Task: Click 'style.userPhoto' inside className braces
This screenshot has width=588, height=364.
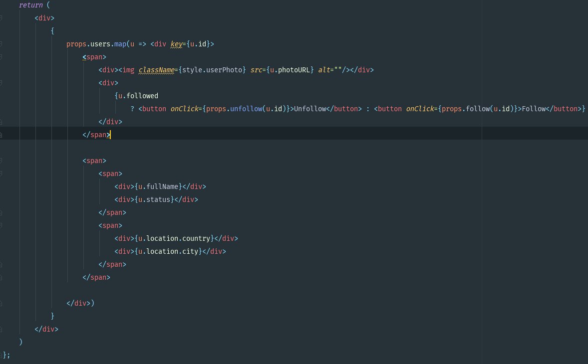Action: (x=212, y=70)
